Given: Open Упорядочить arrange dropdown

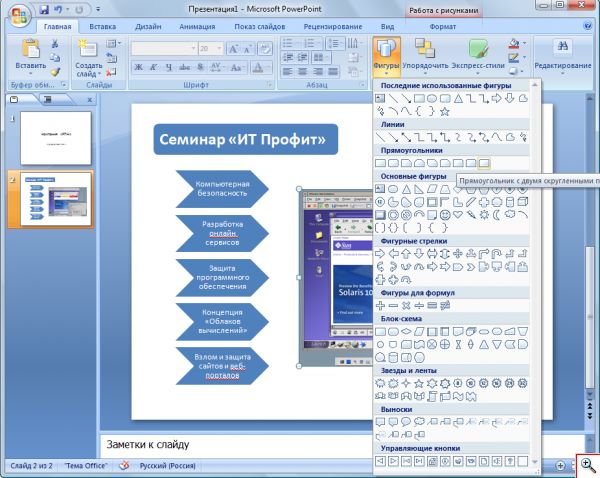Looking at the screenshot, I should pos(425,56).
